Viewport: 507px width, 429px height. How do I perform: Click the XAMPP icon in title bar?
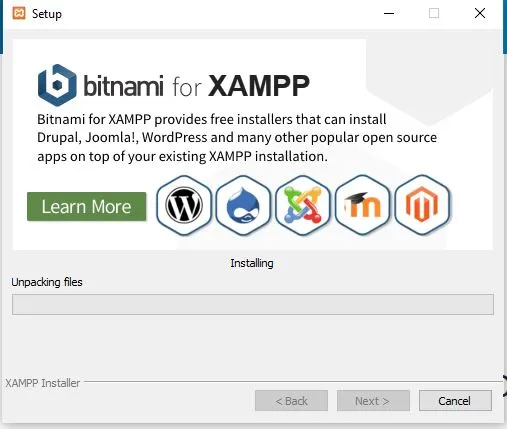pos(19,13)
